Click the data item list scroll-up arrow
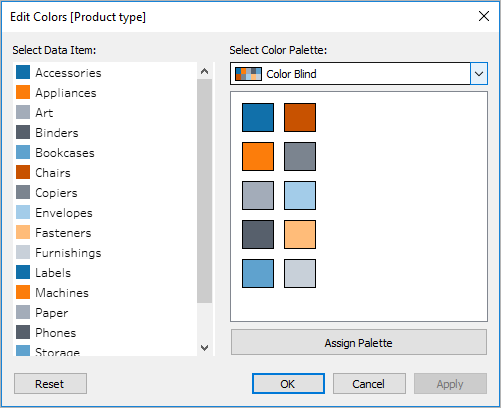Screen dimensions: 501x408 coord(205,71)
